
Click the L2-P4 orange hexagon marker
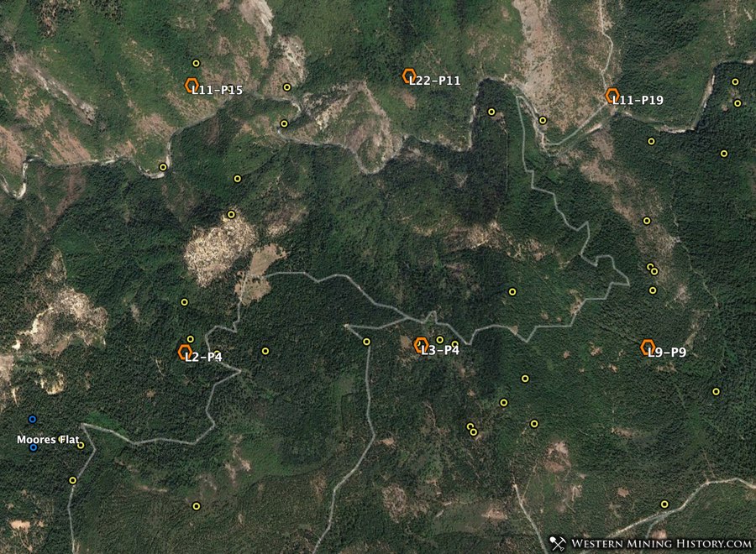click(185, 353)
